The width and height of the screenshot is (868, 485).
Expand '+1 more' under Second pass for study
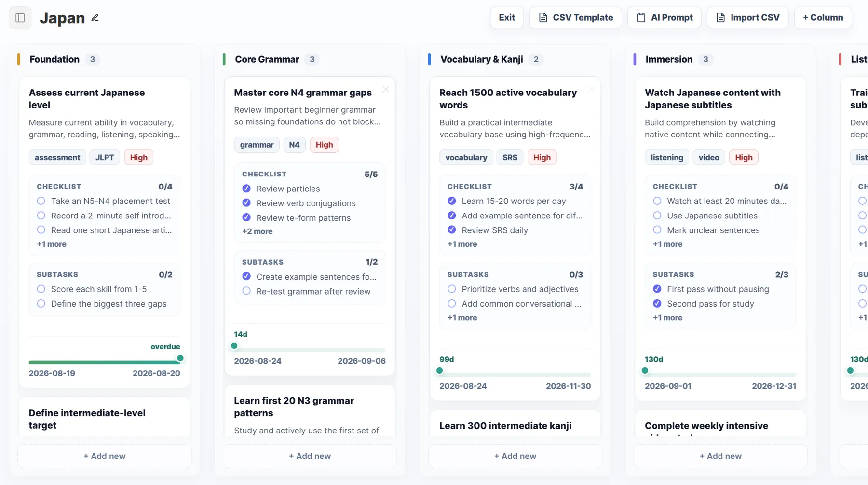[668, 318]
